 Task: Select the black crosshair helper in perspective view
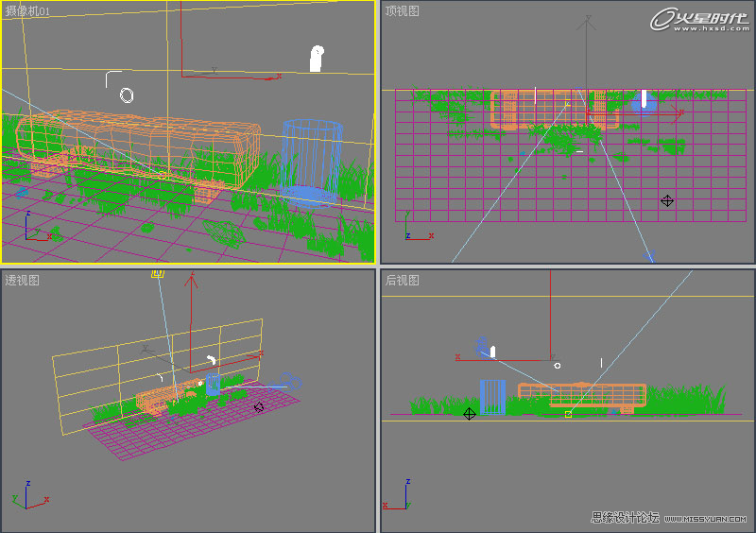click(259, 407)
